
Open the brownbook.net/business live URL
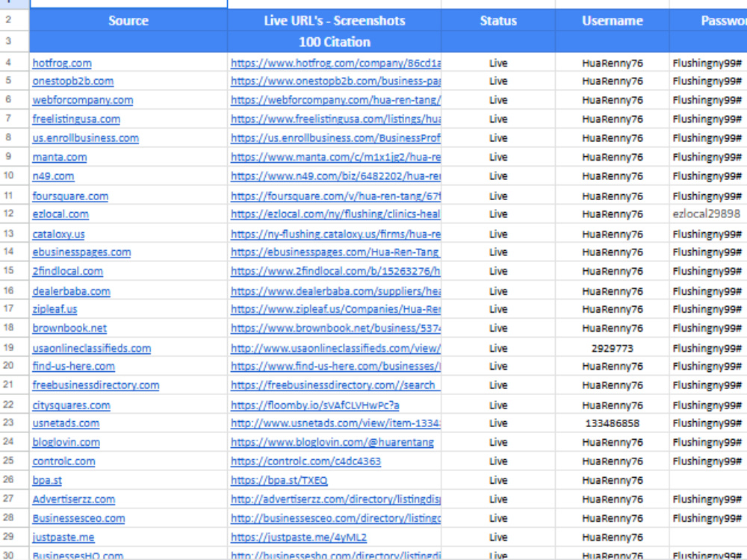tap(336, 329)
